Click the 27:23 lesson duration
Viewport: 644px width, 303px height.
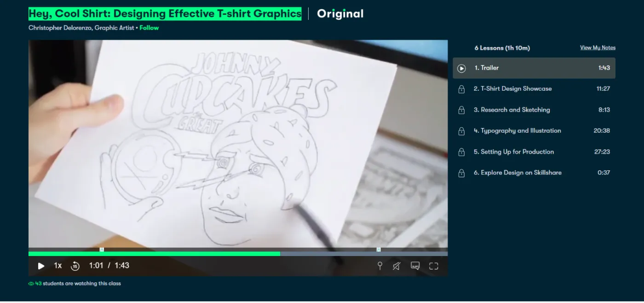coord(602,151)
